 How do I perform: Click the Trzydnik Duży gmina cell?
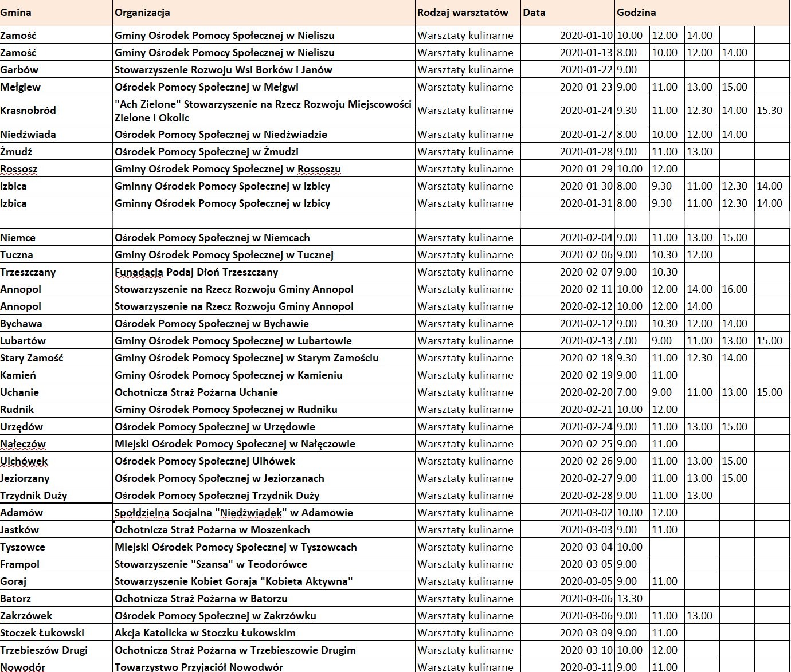(x=56, y=496)
